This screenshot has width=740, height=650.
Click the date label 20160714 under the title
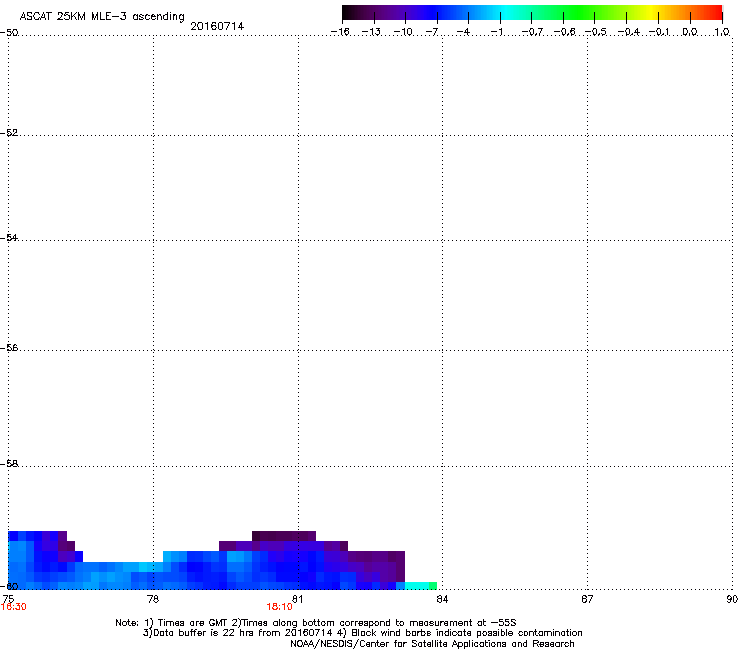coord(217,26)
